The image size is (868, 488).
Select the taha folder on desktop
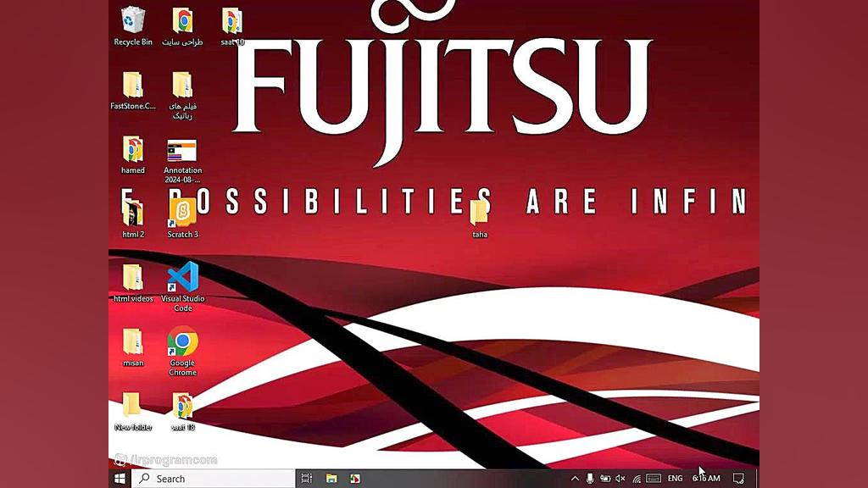[480, 219]
